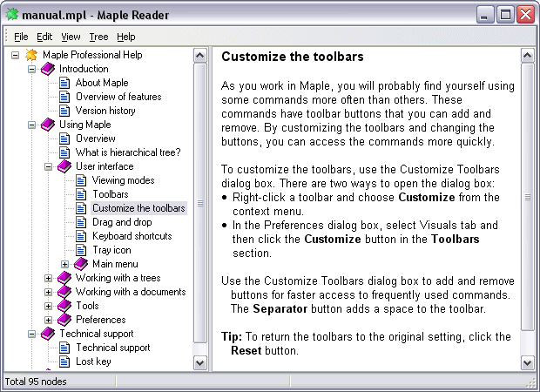Click the purple book icon beside Tools
This screenshot has height=392, width=540.
pyautogui.click(x=64, y=306)
